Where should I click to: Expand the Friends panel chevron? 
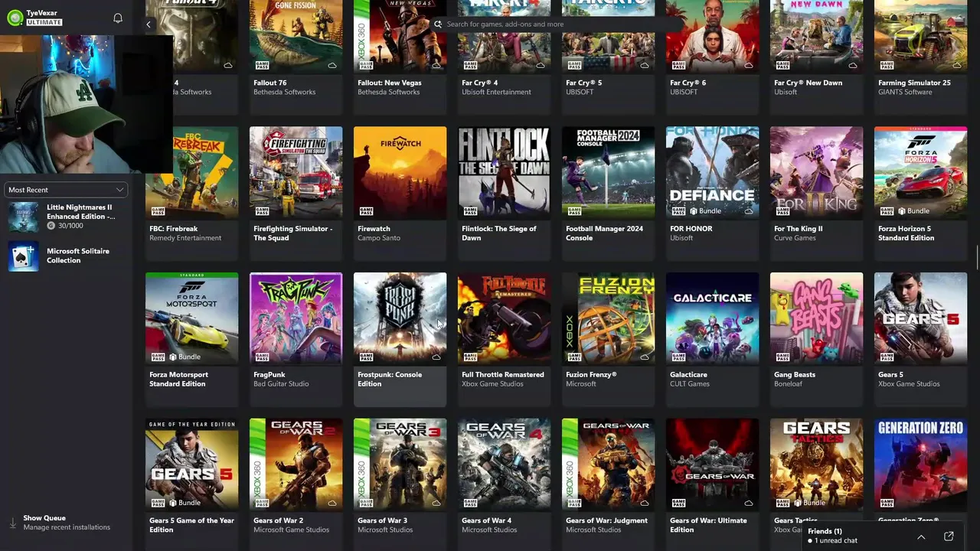(x=921, y=537)
